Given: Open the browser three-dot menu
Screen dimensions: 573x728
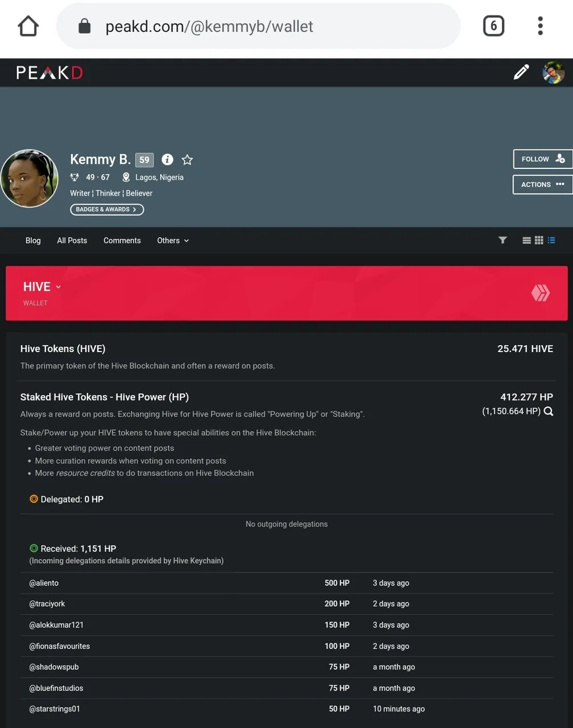Looking at the screenshot, I should point(540,26).
